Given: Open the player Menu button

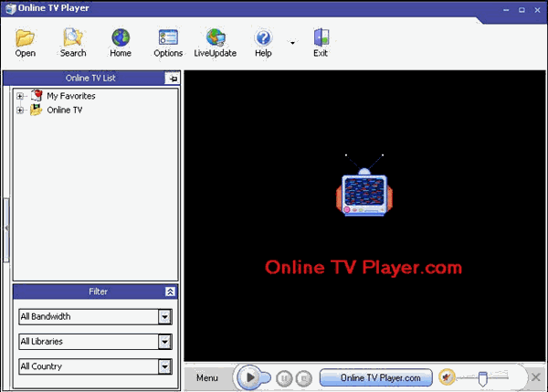Looking at the screenshot, I should [x=207, y=378].
